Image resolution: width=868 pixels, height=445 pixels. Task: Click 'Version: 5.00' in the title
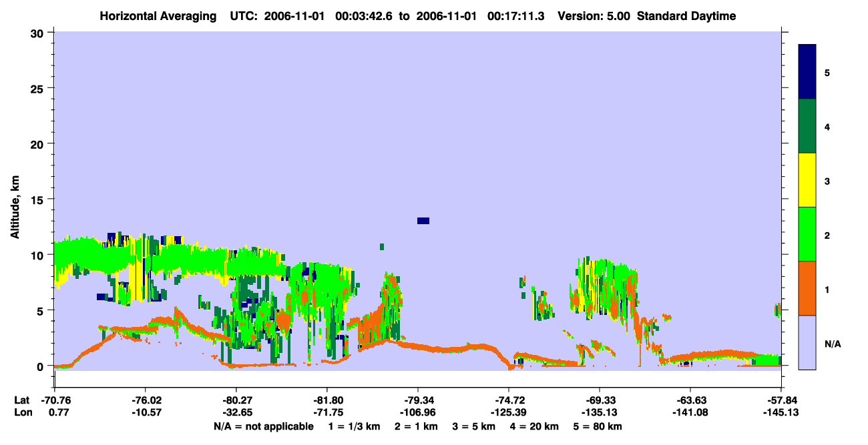coord(595,16)
